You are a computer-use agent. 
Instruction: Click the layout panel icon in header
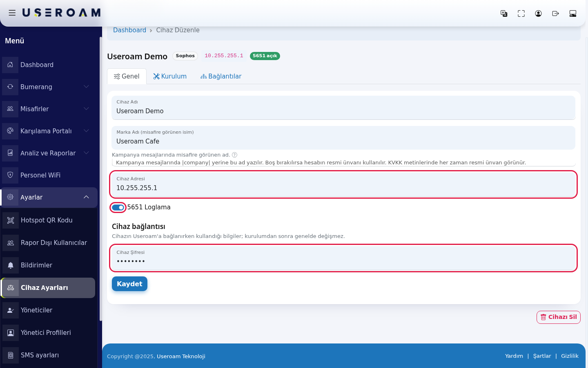tap(572, 13)
